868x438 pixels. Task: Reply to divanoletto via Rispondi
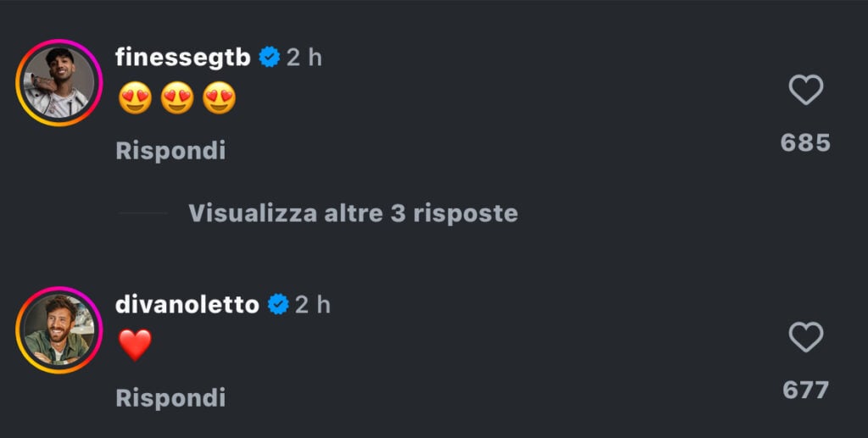point(170,397)
